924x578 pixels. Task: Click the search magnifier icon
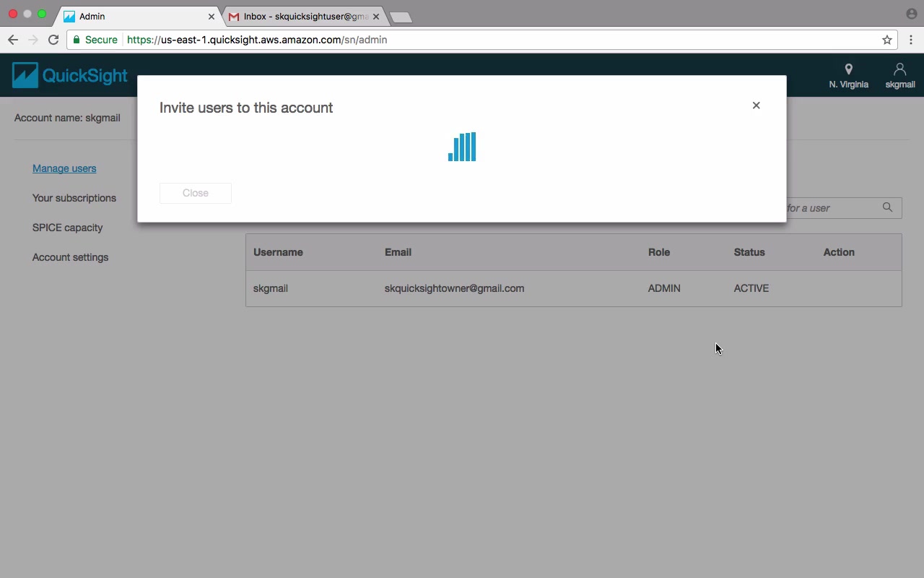point(887,207)
